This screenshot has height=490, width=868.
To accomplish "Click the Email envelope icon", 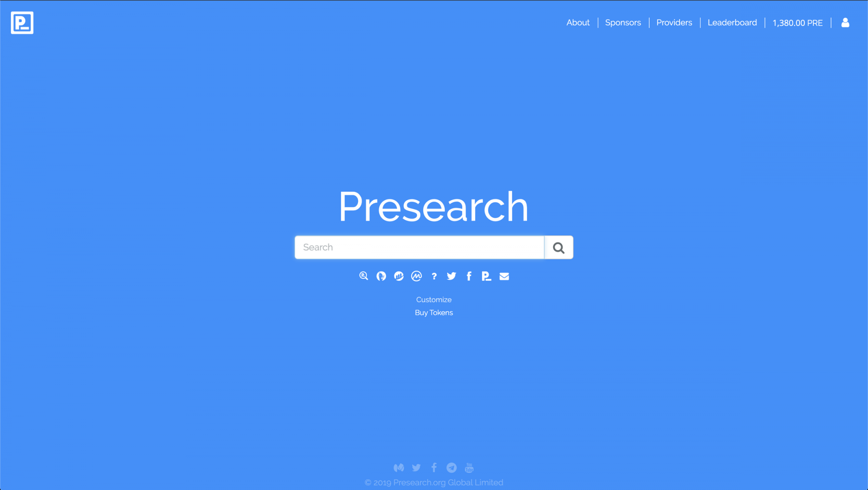I will tap(504, 276).
